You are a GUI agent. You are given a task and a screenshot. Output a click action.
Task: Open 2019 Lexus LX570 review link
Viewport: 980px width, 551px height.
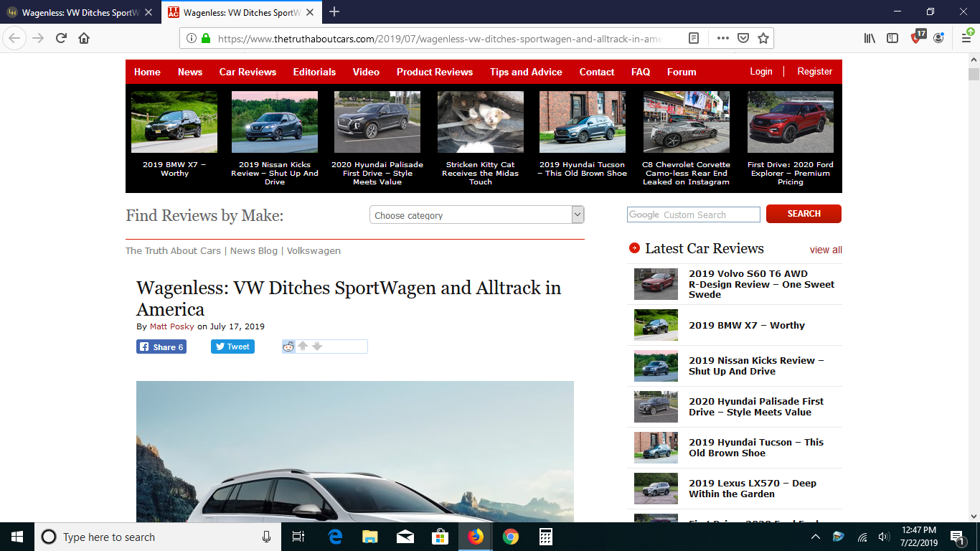[x=753, y=489]
